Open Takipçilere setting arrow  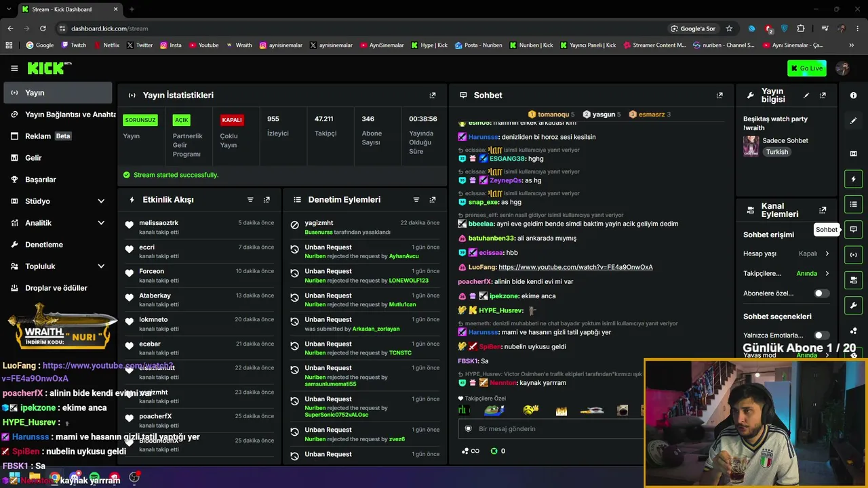[827, 274]
